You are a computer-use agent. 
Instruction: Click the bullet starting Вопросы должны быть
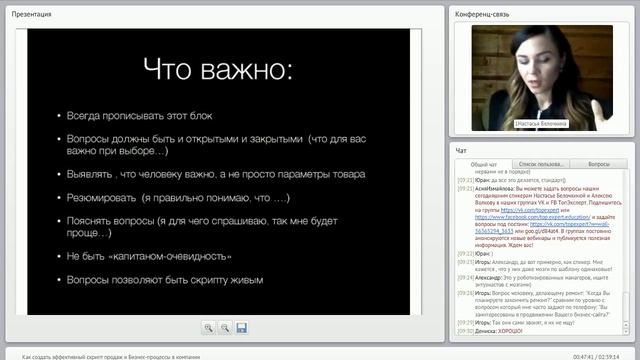point(216,145)
